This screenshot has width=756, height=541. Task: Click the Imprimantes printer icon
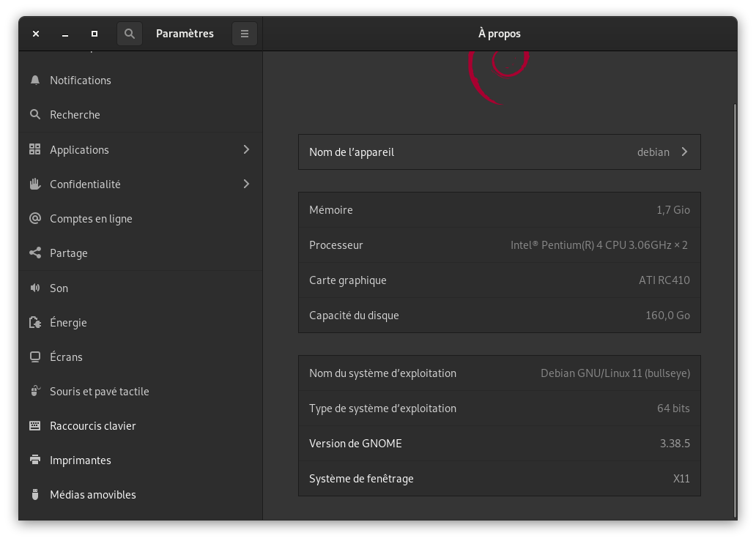tap(34, 460)
